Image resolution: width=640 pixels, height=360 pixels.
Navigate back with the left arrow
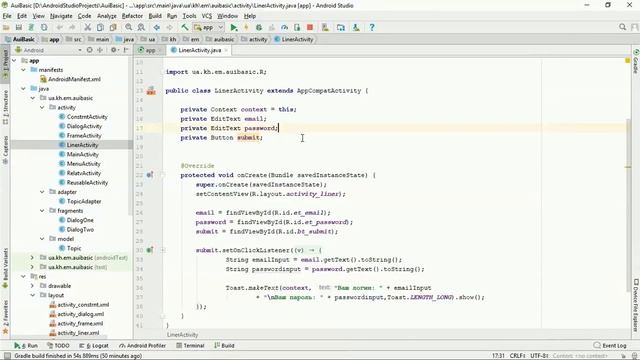coord(156,27)
